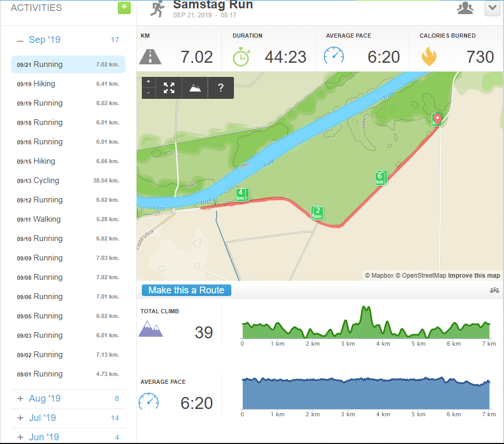Expand the Aug '19 month list

pos(20,399)
